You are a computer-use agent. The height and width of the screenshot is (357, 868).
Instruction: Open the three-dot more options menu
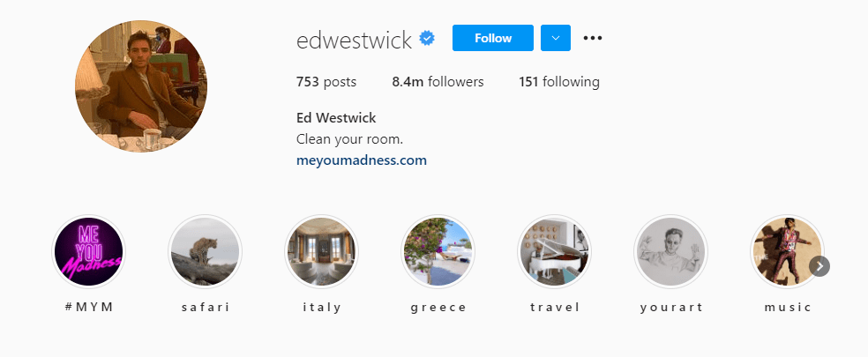point(592,38)
